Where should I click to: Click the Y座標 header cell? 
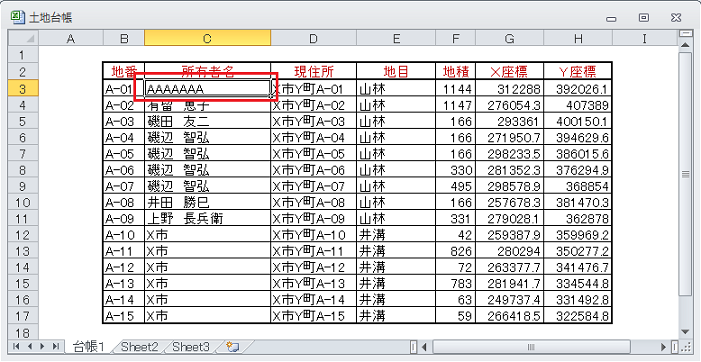[x=578, y=72]
